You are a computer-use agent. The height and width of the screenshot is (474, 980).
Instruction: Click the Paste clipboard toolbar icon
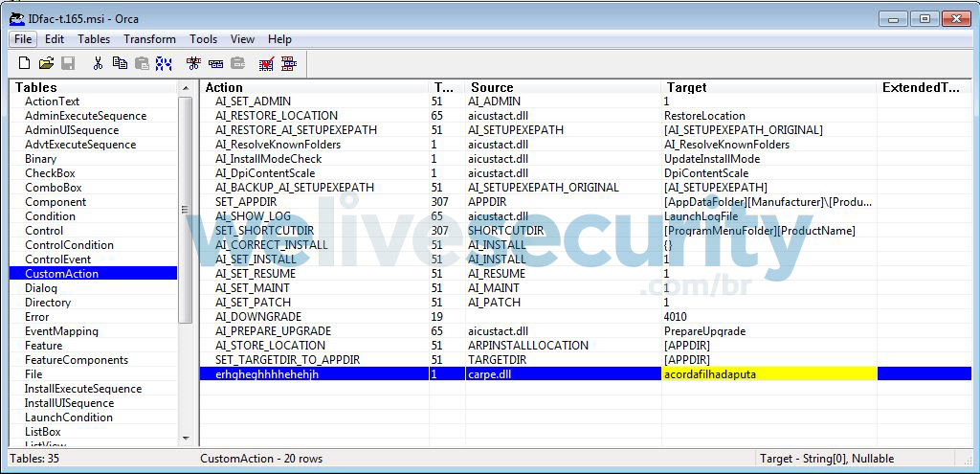(x=142, y=63)
